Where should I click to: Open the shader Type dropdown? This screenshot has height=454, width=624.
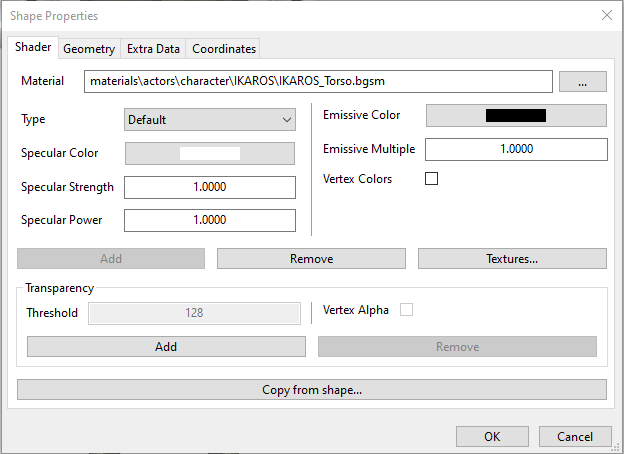click(x=210, y=120)
